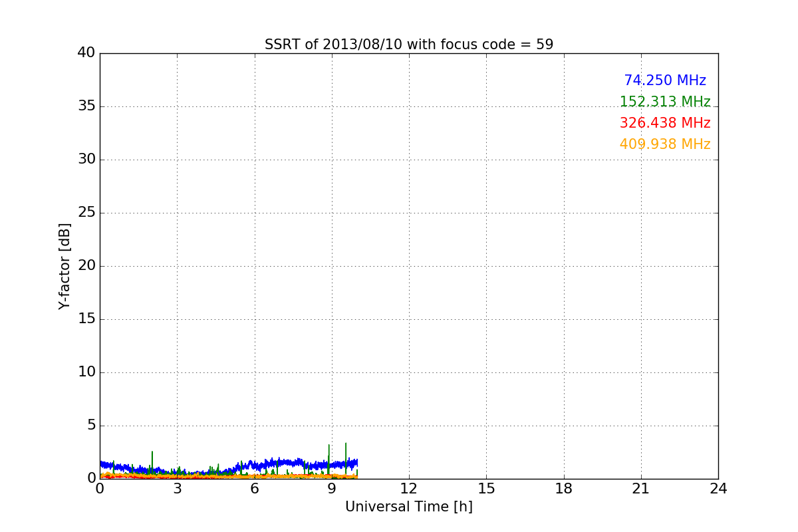The image size is (798, 532).
Task: Click y-axis tick value 40
Action: 86,53
